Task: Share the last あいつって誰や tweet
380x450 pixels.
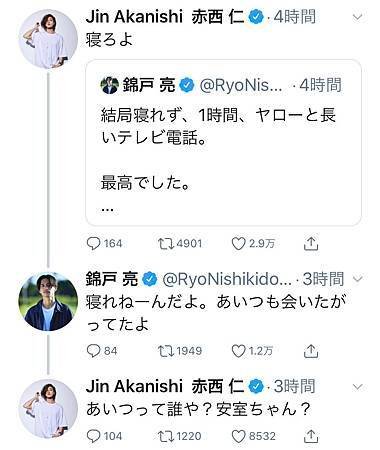Action: (311, 436)
